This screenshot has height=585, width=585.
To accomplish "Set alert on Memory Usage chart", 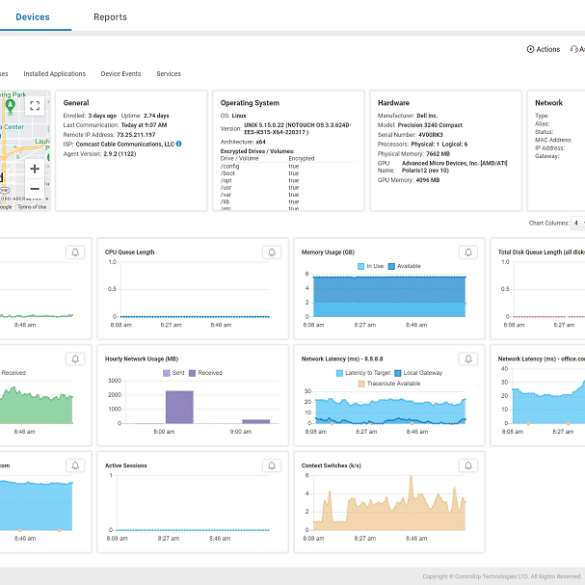I will click(468, 252).
